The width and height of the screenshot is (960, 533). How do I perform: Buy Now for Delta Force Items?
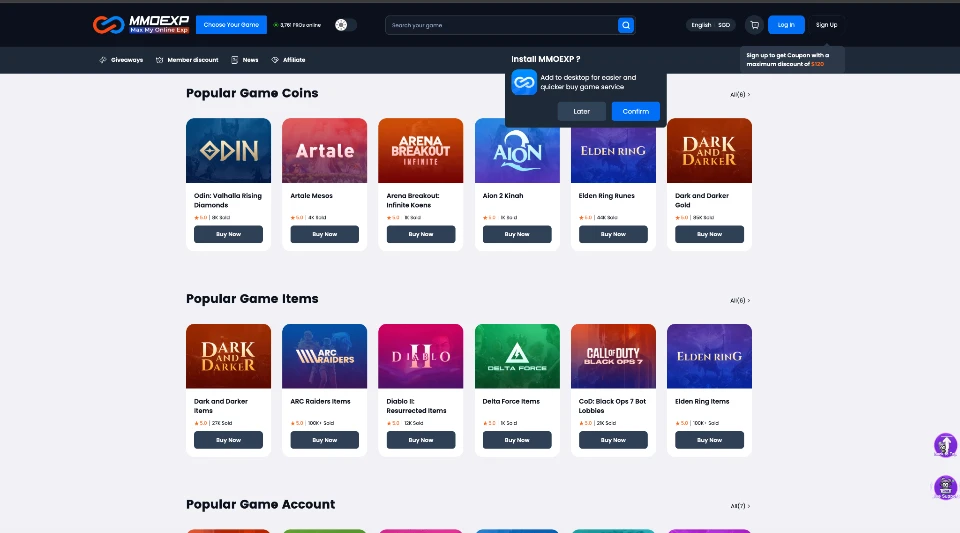point(517,440)
